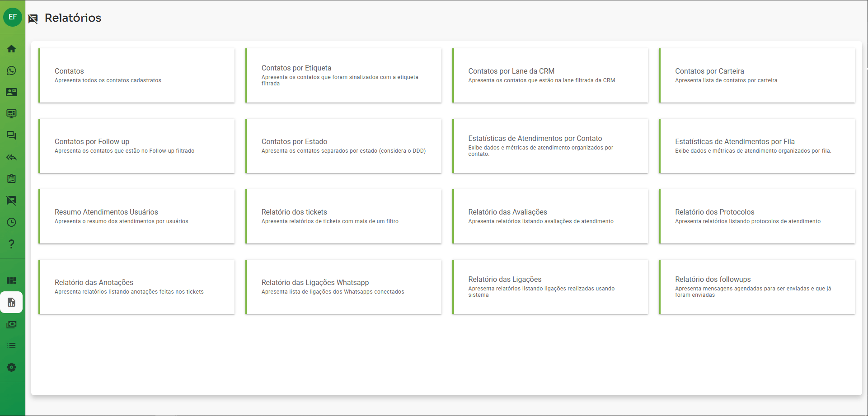The image size is (868, 416).
Task: Click the clock icon in sidebar
Action: pos(12,222)
